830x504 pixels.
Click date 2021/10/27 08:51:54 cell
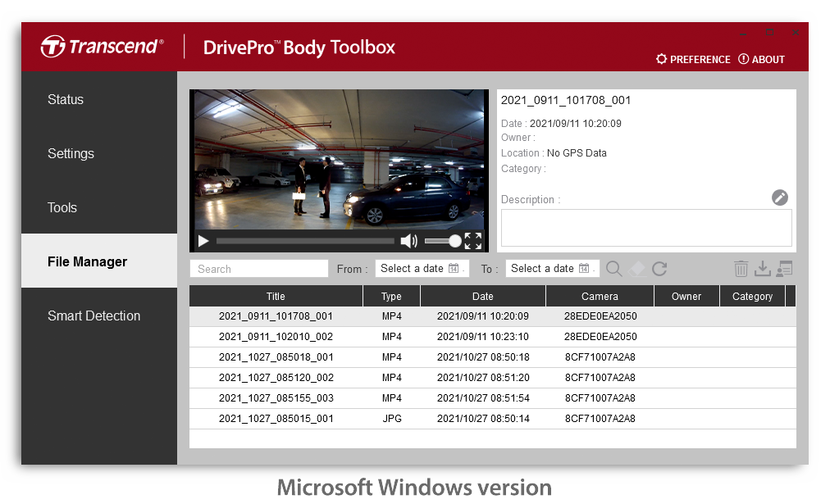point(483,398)
